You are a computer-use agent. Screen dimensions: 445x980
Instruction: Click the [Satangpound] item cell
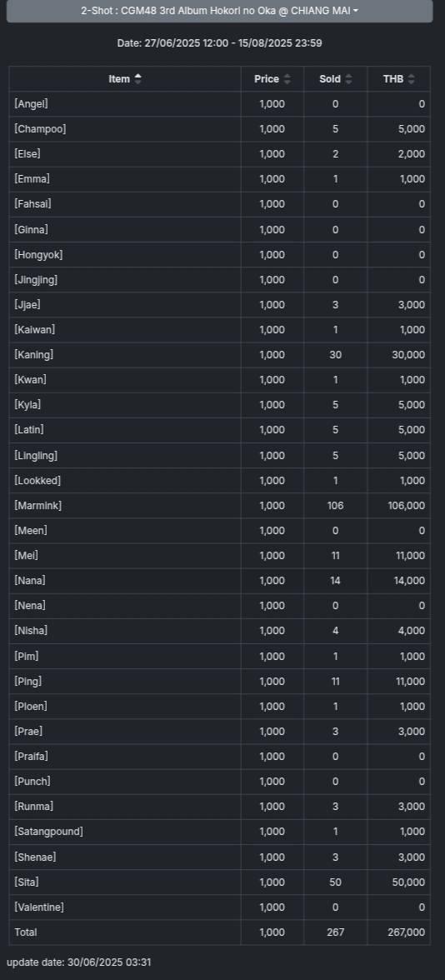coord(125,832)
